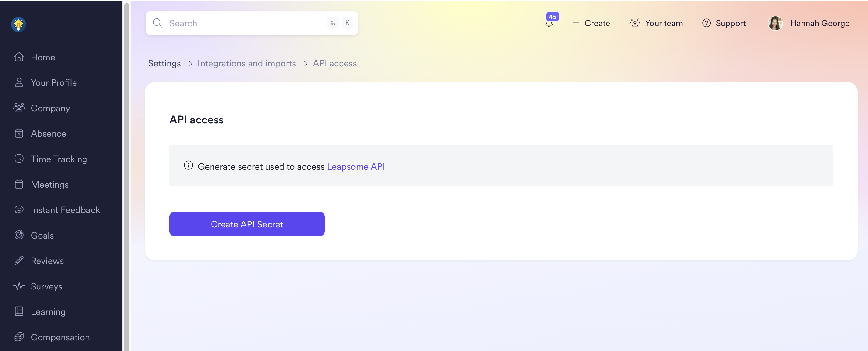Open the Your Profile menu item
This screenshot has width=868, height=351.
click(x=54, y=82)
